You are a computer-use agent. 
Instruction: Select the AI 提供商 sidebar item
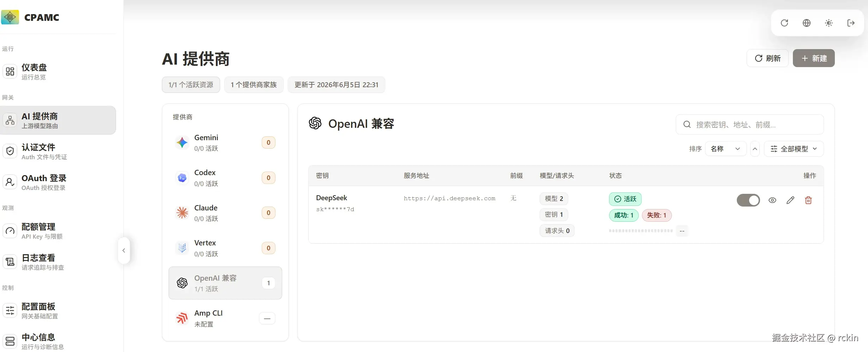(x=58, y=120)
